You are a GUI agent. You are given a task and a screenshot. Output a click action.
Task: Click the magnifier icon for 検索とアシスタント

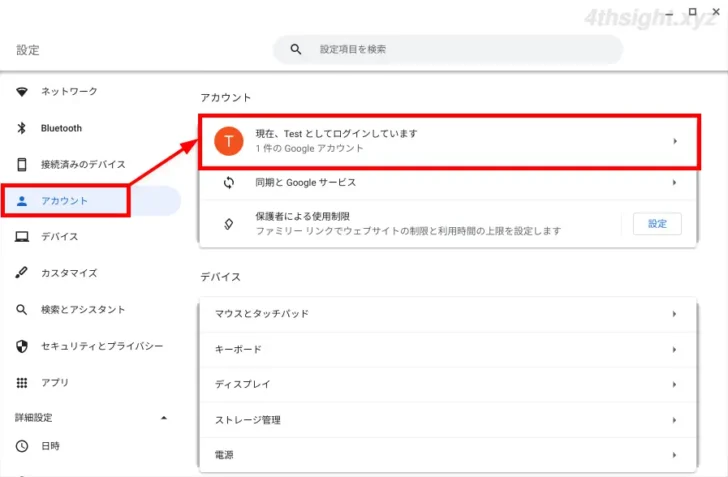pyautogui.click(x=21, y=309)
